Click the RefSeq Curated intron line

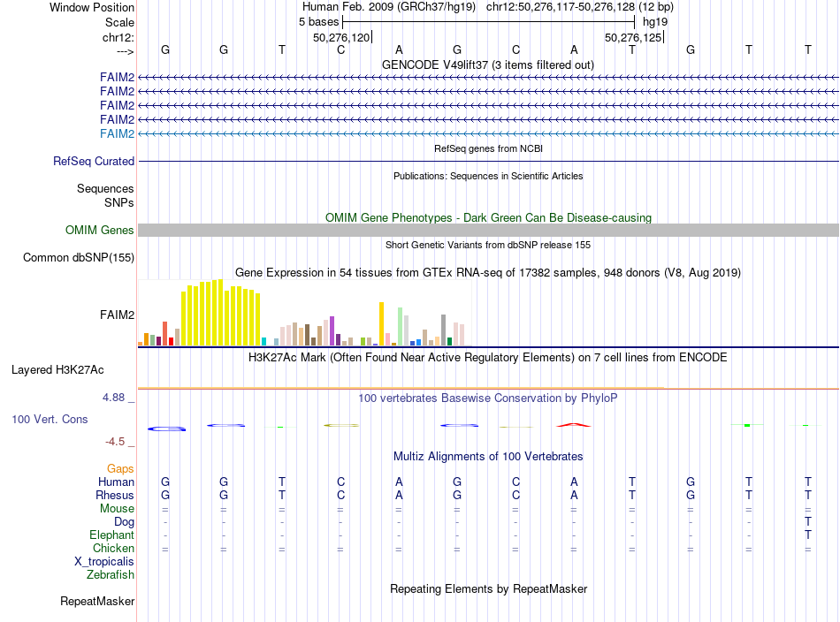pos(488,161)
